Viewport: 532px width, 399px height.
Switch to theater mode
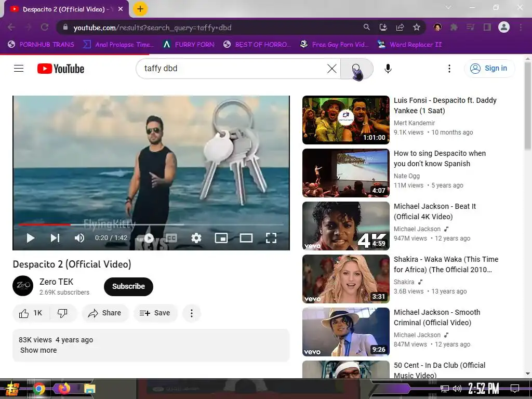point(246,238)
